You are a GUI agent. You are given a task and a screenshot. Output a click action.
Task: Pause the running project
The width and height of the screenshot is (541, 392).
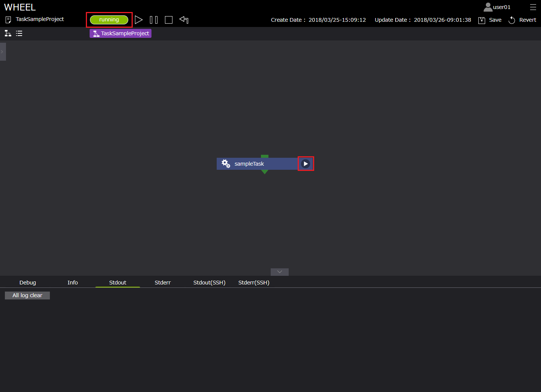coord(154,20)
